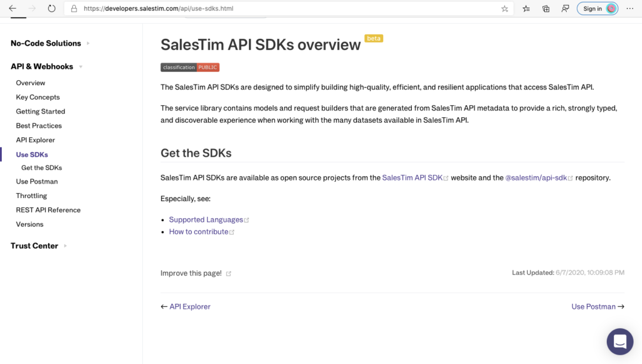The width and height of the screenshot is (642, 364).
Task: Open the browser settings ellipsis menu
Action: [x=629, y=9]
